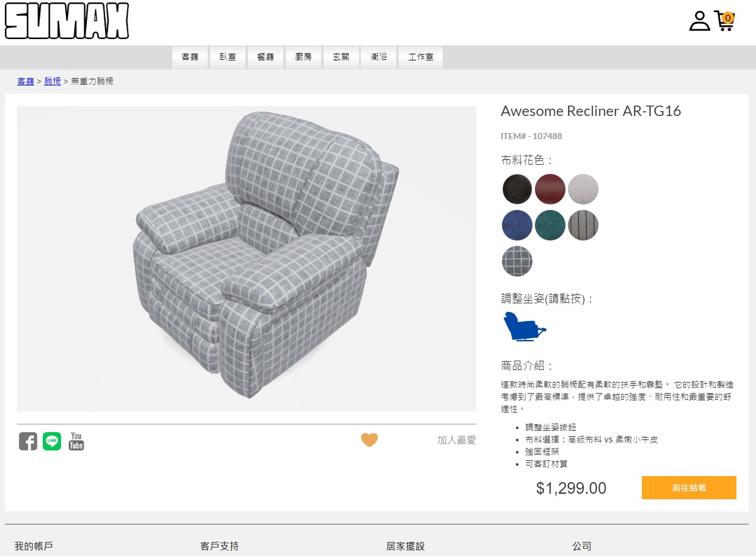This screenshot has width=756, height=556.
Task: Open the shopping cart icon
Action: (x=724, y=21)
